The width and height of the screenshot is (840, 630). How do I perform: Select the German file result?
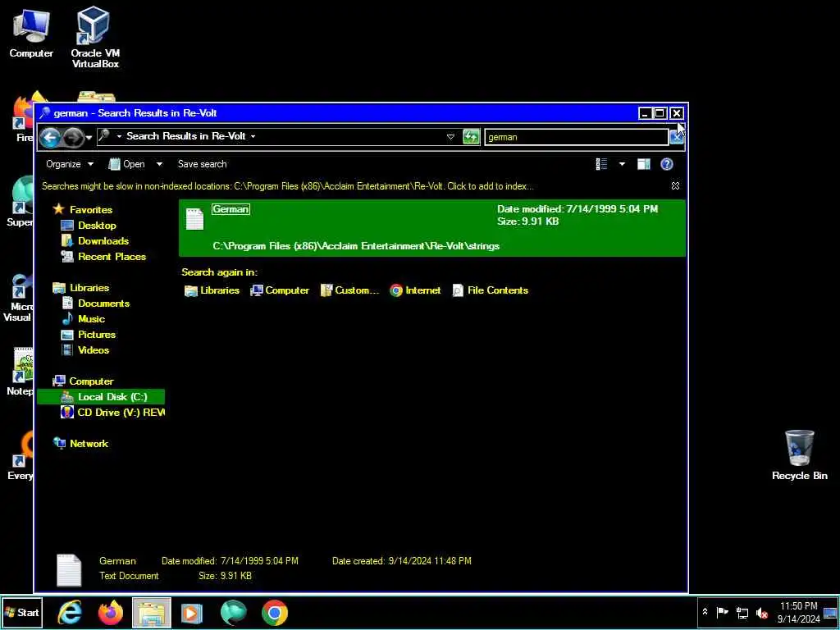pos(431,228)
